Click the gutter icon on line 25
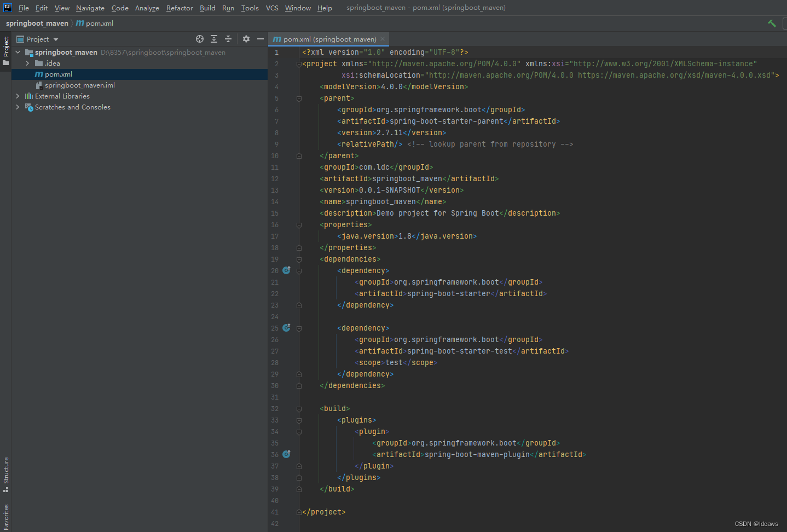 [286, 328]
